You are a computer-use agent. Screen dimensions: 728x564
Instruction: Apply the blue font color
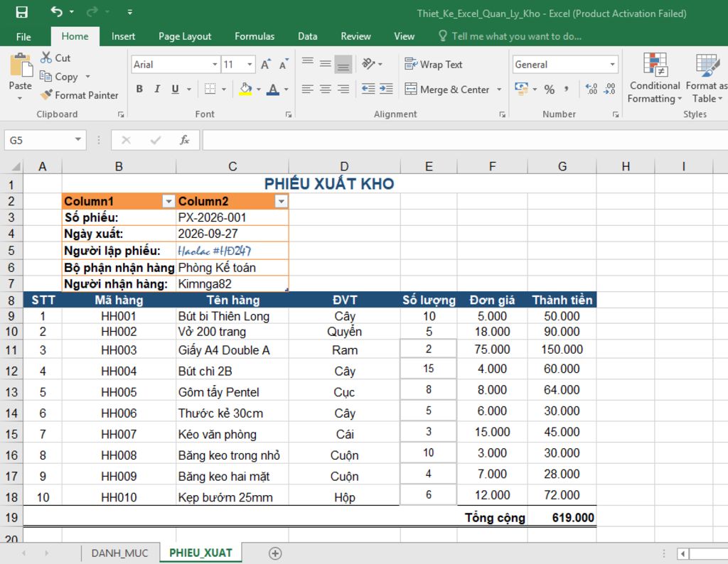[273, 89]
